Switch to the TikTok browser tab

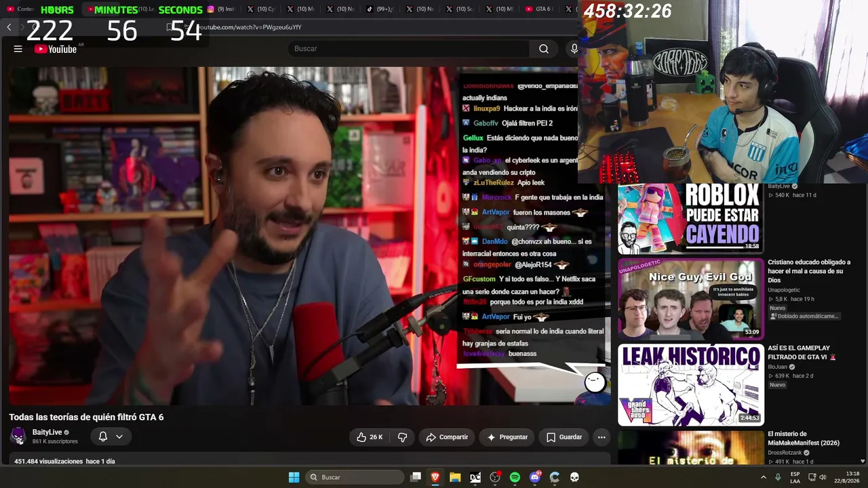[380, 9]
